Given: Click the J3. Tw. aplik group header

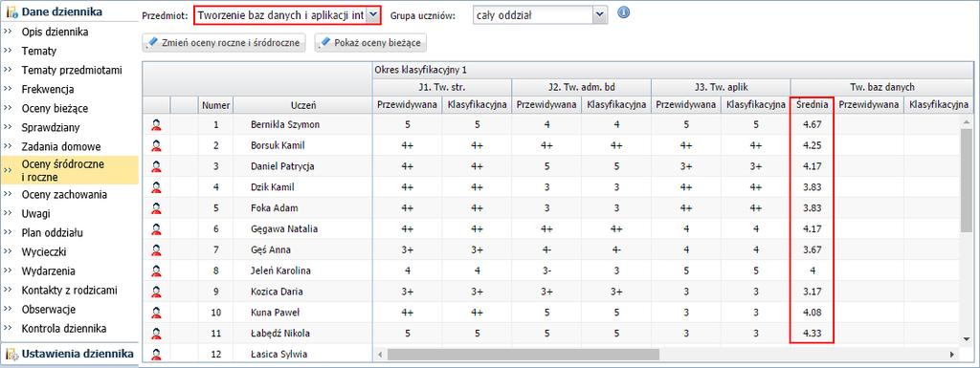Looking at the screenshot, I should coord(721,87).
